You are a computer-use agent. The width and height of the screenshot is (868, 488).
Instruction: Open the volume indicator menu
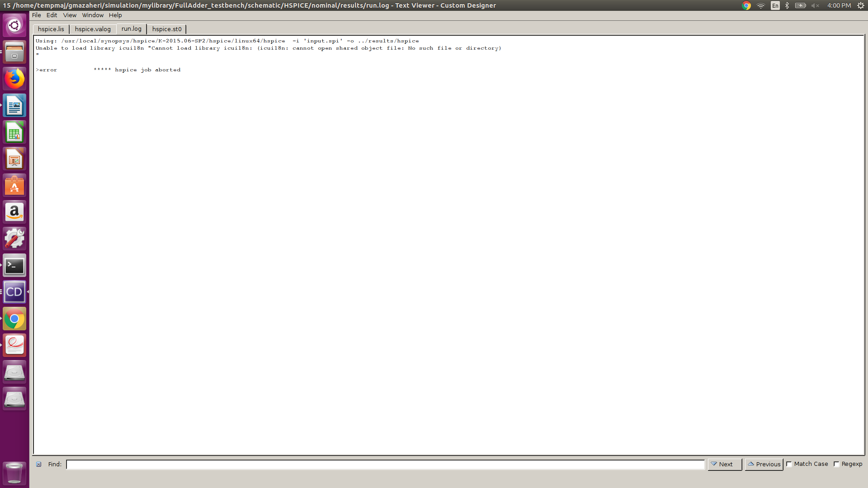816,5
